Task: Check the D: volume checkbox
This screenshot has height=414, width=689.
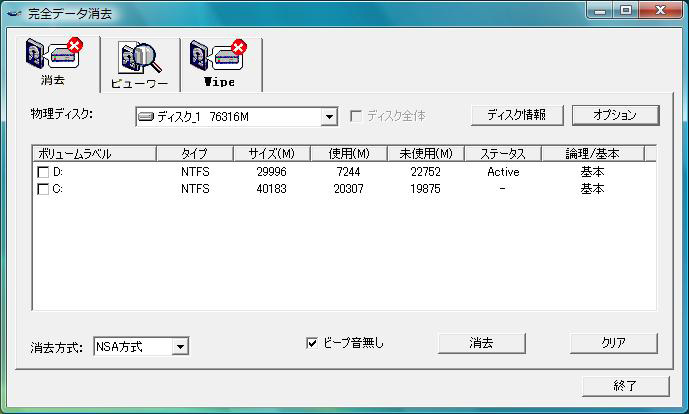Action: [43, 172]
